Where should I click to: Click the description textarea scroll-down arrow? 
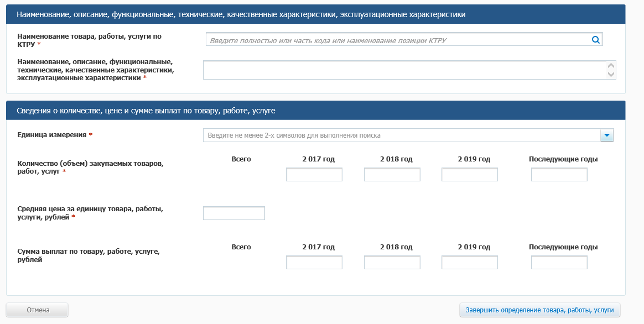pos(611,74)
